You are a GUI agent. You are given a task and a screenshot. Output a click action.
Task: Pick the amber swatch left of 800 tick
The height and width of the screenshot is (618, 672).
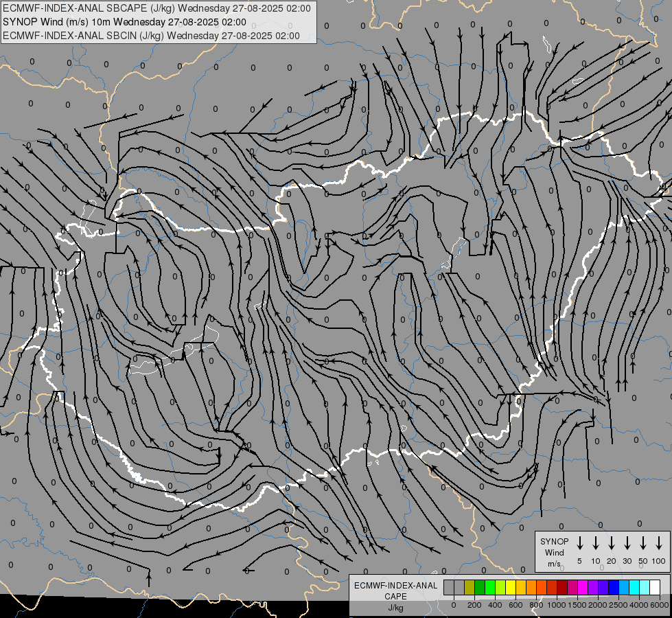point(521,587)
